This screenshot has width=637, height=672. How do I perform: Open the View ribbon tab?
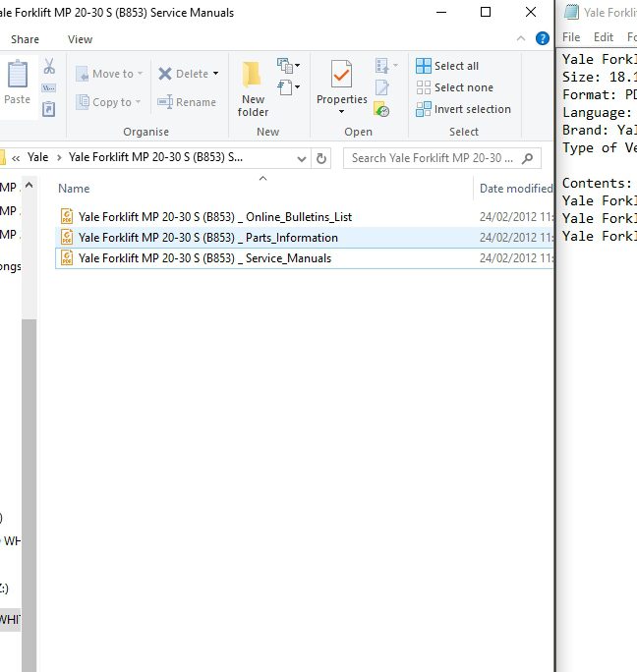pos(80,39)
